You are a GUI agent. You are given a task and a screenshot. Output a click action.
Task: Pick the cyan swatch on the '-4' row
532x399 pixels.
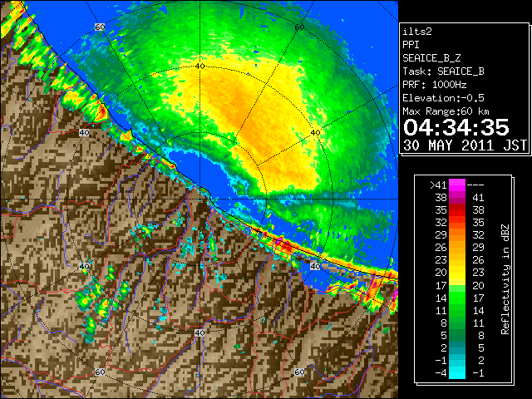(x=457, y=372)
